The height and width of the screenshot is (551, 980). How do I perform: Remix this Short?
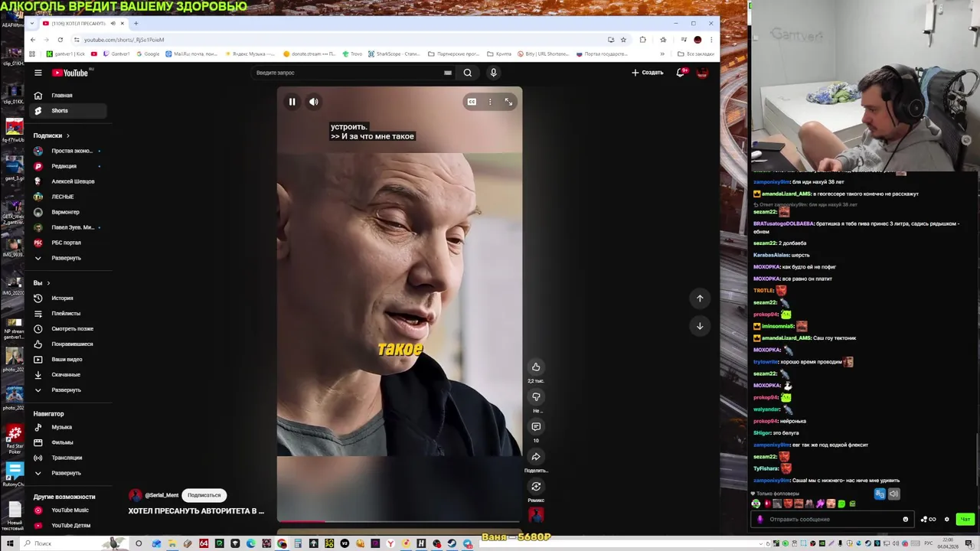point(536,487)
